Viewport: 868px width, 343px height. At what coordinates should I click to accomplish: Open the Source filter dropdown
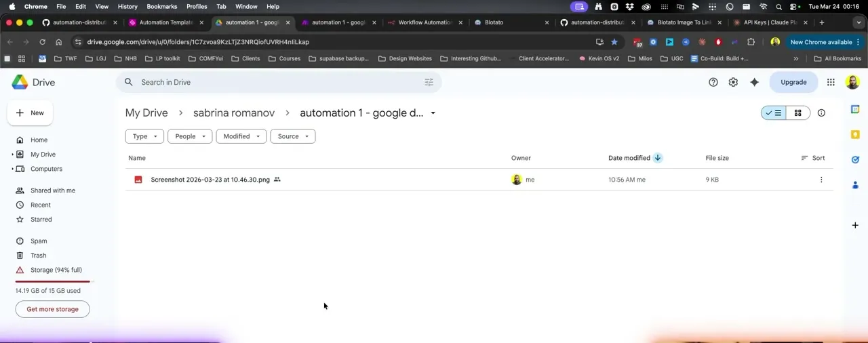point(293,136)
